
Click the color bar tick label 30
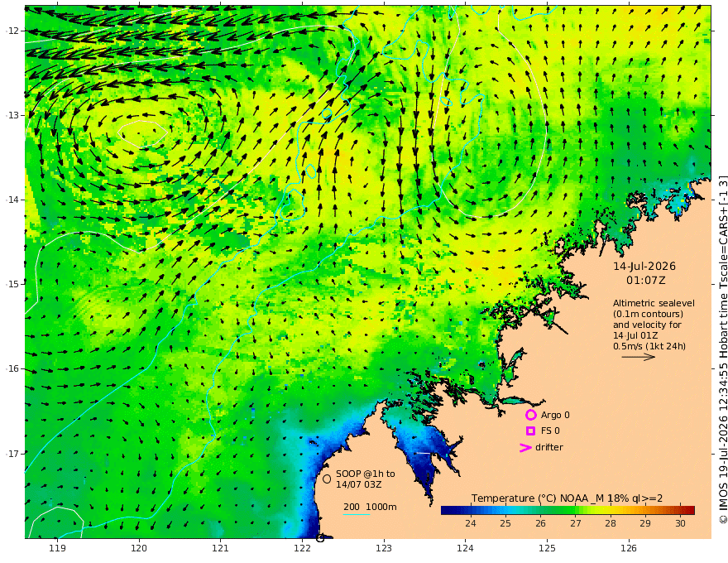pyautogui.click(x=680, y=523)
